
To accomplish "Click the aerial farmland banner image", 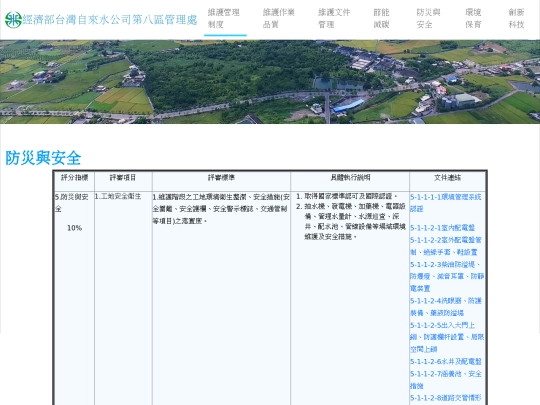I will click(270, 82).
